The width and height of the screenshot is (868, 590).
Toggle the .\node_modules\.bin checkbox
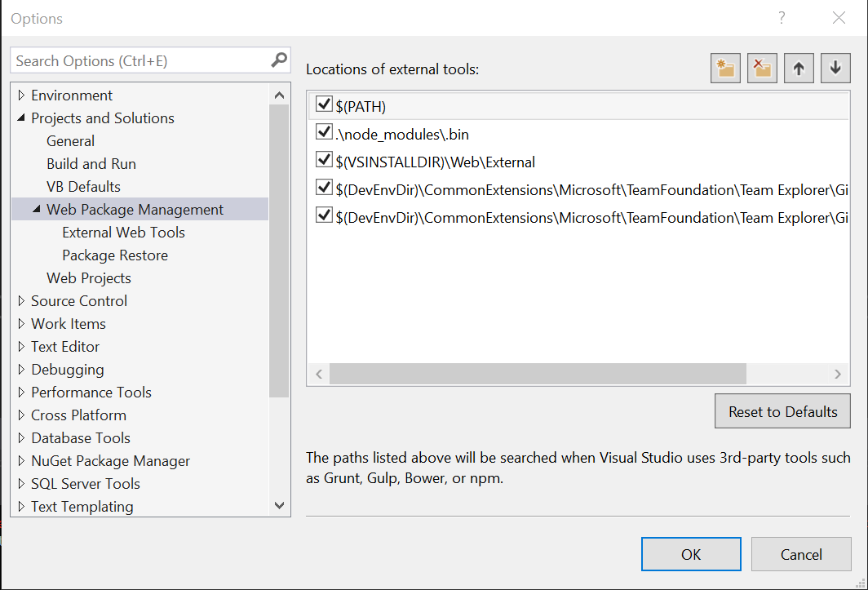click(324, 132)
